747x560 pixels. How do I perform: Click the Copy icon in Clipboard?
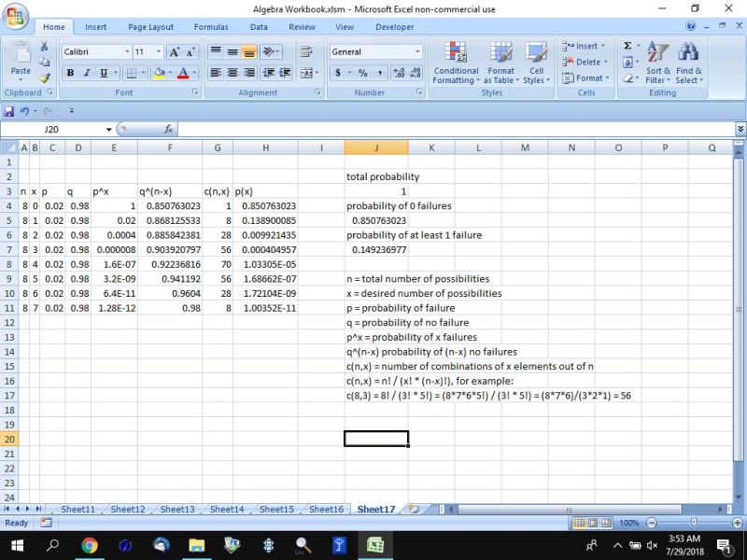pos(44,62)
